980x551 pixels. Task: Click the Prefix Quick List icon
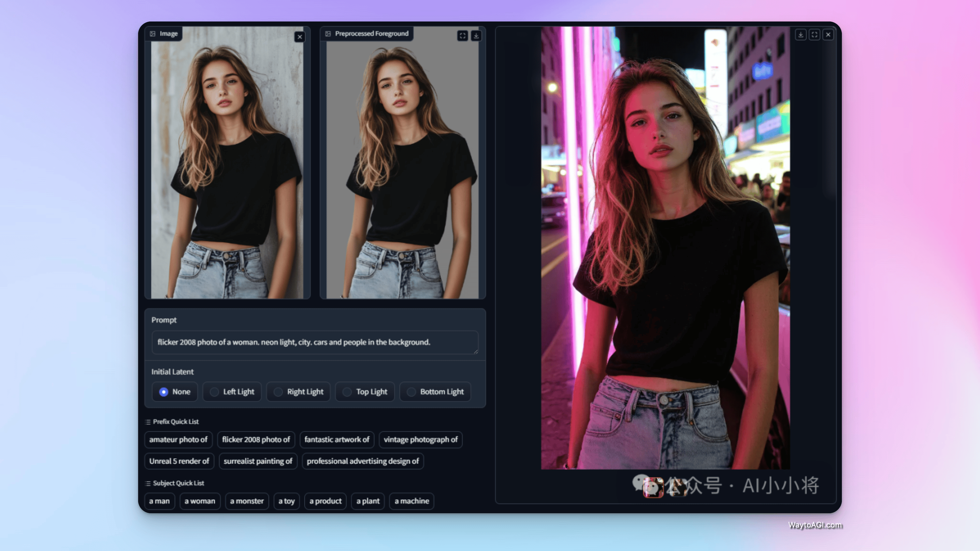tap(148, 422)
